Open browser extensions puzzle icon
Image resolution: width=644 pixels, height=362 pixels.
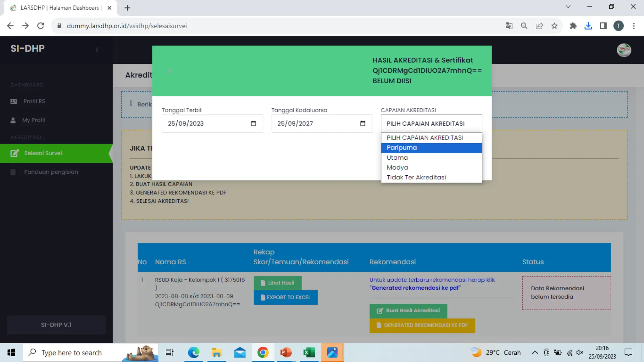click(x=573, y=26)
